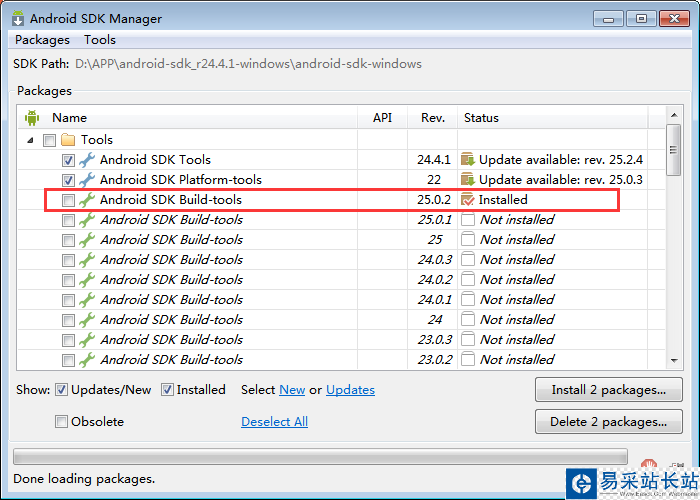Collapse the Tools tree node
This screenshot has width=700, height=500.
(30, 140)
